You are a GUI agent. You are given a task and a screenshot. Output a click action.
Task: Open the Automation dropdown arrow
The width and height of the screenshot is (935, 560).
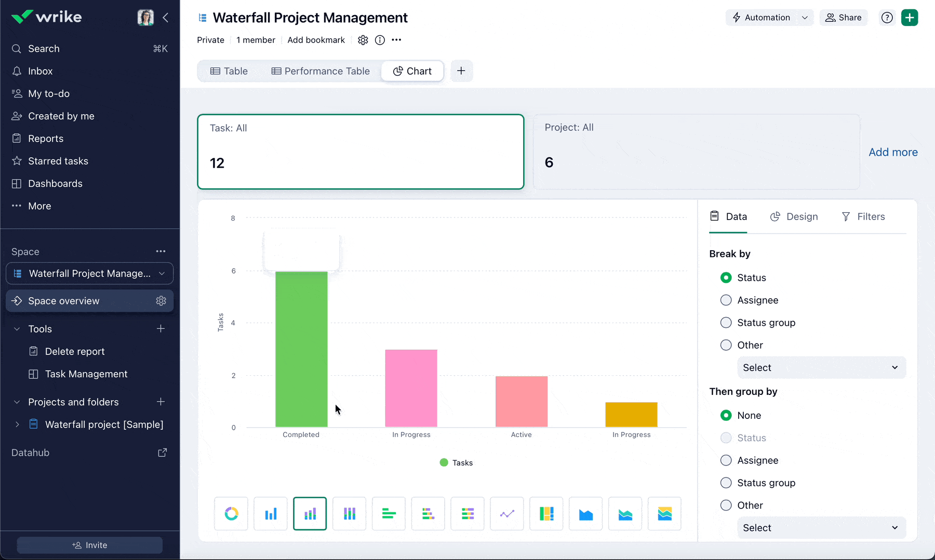click(x=805, y=18)
